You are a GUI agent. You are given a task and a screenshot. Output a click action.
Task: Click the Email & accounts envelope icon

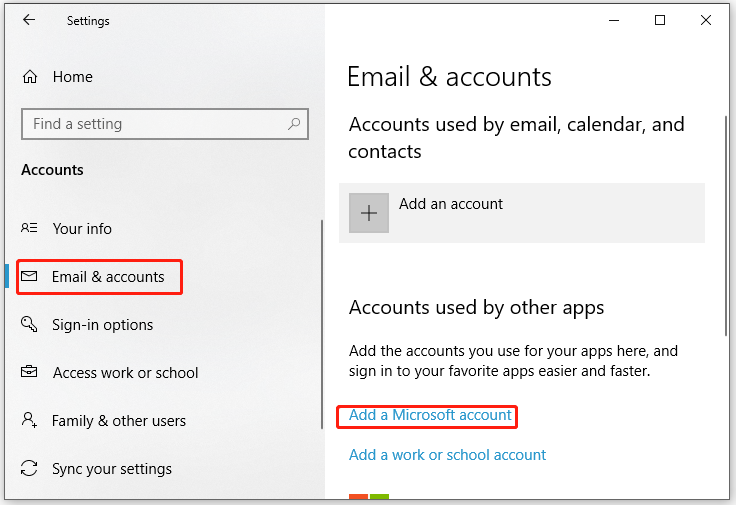[x=29, y=276]
